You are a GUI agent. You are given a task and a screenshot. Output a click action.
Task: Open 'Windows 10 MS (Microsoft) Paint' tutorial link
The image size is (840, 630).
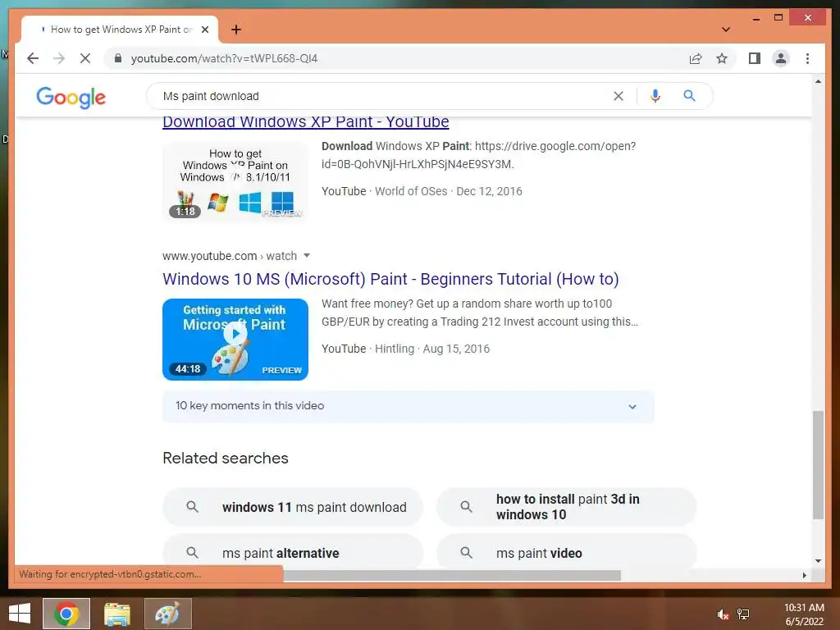[390, 279]
